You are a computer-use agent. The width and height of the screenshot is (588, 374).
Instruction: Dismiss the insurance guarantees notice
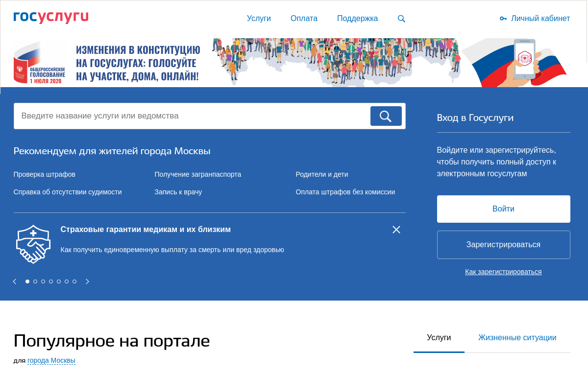tap(396, 230)
